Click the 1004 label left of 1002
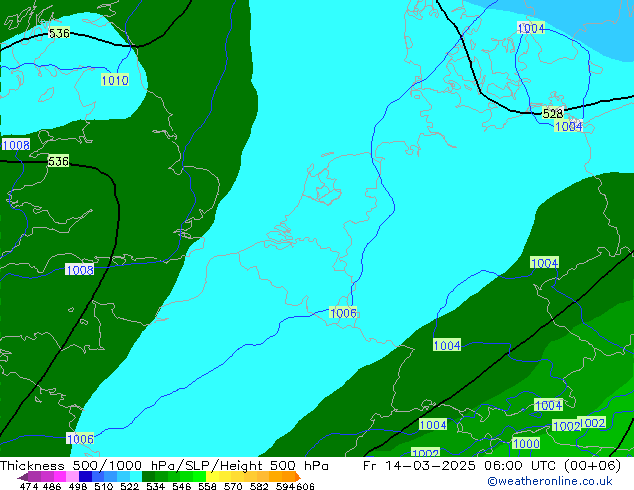 point(433,425)
